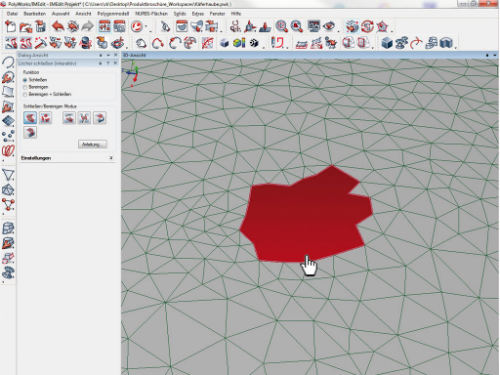Click the magnifier zoom icon in top toolbar

coord(281,26)
